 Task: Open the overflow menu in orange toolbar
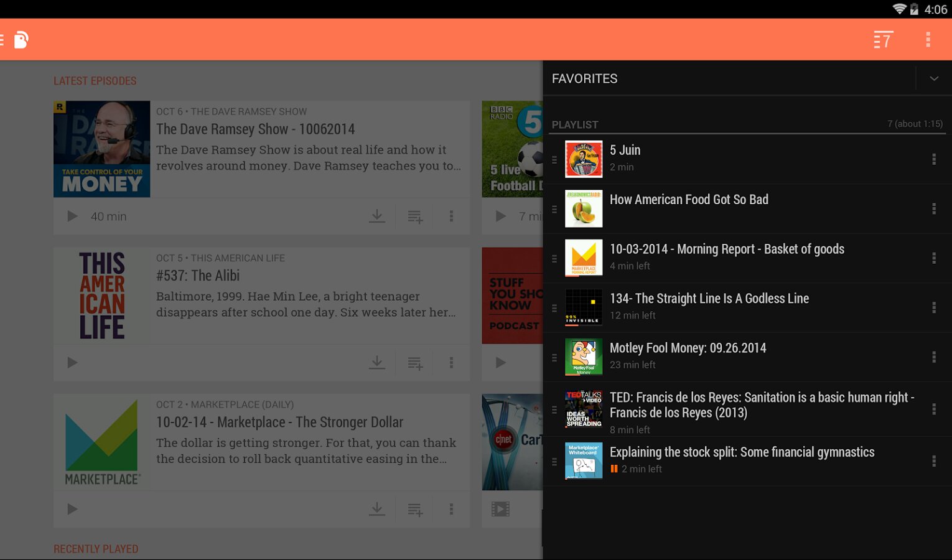click(928, 40)
